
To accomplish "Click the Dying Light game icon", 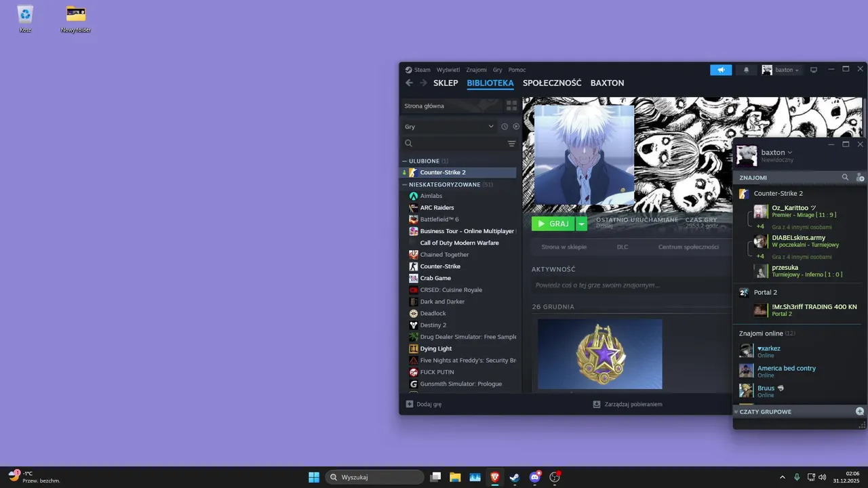I will pos(414,348).
